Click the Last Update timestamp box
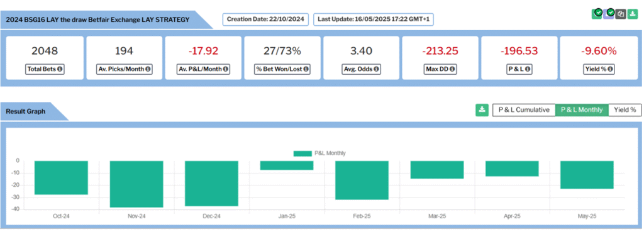644x234 pixels. [x=374, y=19]
